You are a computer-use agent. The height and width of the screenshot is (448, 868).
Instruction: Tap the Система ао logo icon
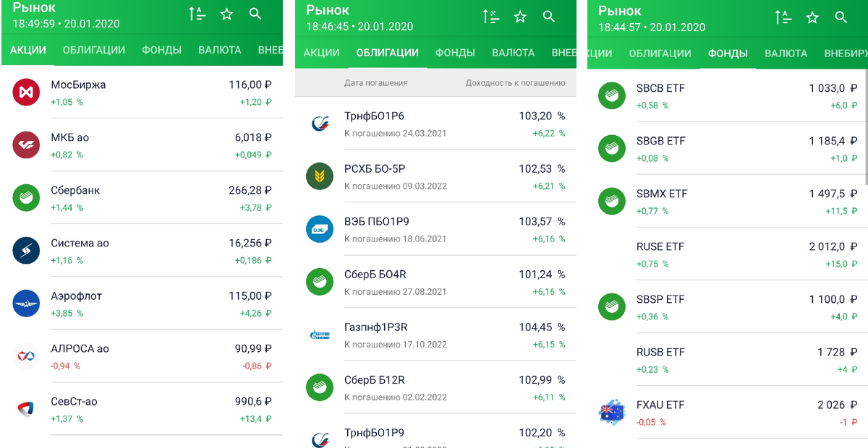(x=26, y=250)
